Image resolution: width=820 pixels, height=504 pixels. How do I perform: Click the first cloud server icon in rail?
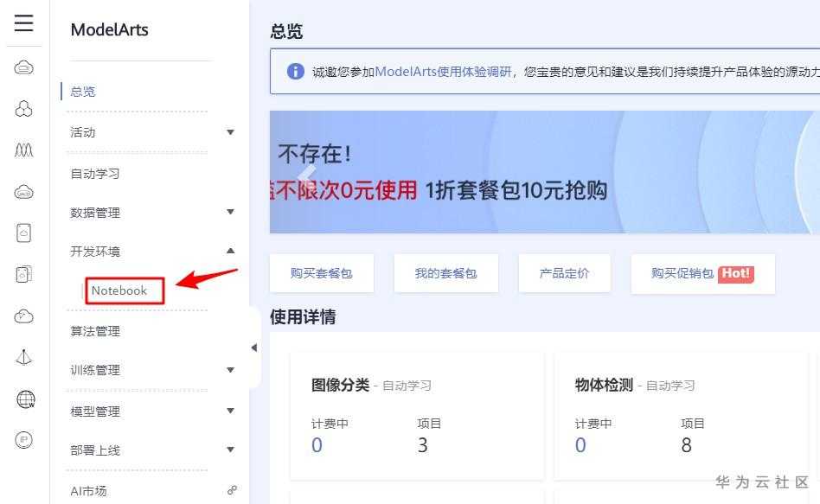point(23,67)
